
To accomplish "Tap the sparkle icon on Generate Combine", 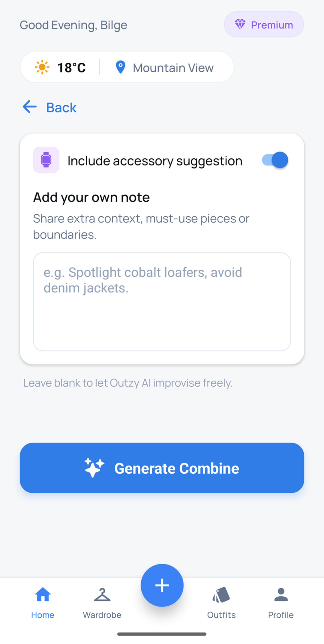I will pos(94,467).
